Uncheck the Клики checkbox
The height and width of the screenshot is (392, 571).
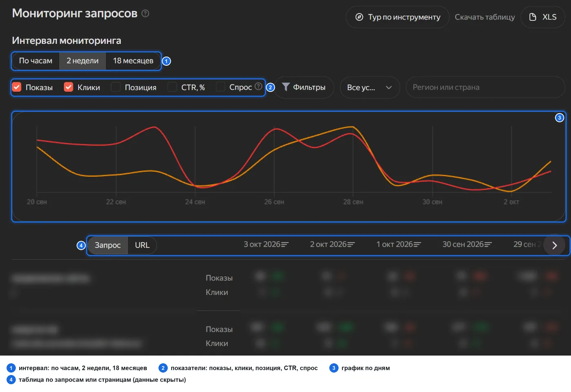point(69,87)
